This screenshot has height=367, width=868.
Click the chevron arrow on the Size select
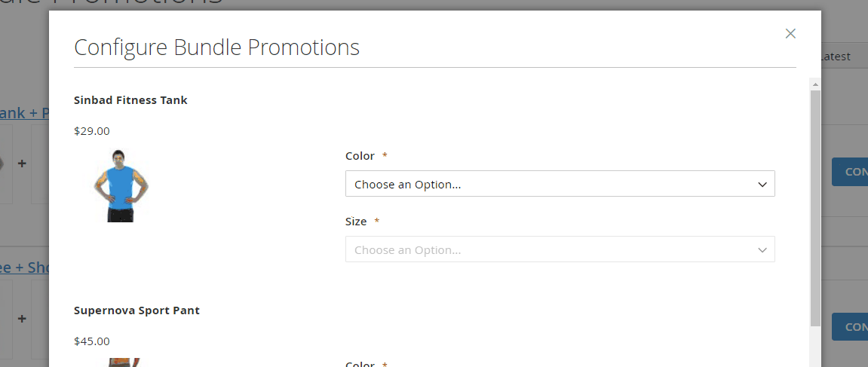click(x=762, y=250)
